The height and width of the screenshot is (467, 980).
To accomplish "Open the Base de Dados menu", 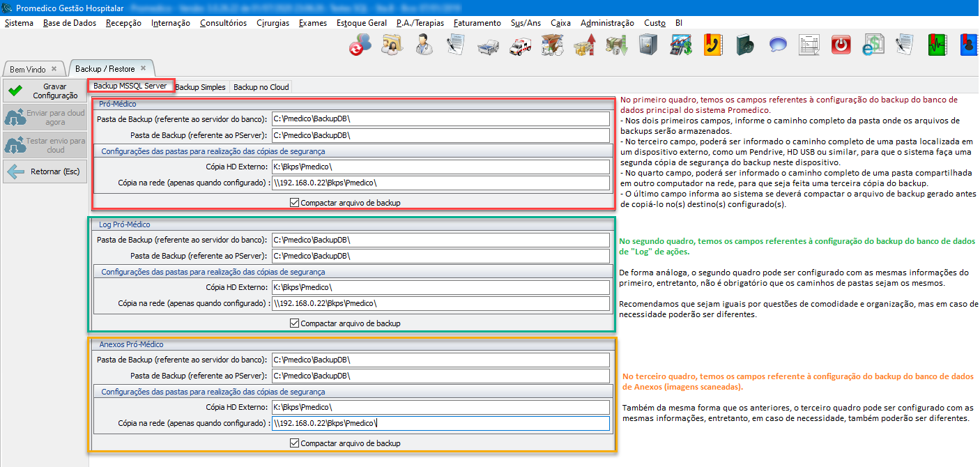I will [70, 23].
